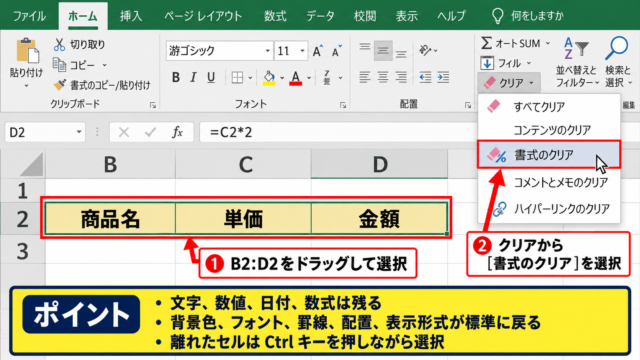The image size is (640, 360).
Task: Open Clipboard dialog launcher
Action: click(153, 105)
